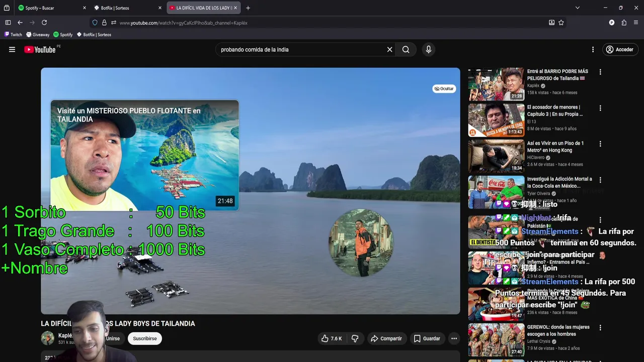Open suggested video card about PUEBLO FLOTANTE
644x362 pixels.
(144, 155)
